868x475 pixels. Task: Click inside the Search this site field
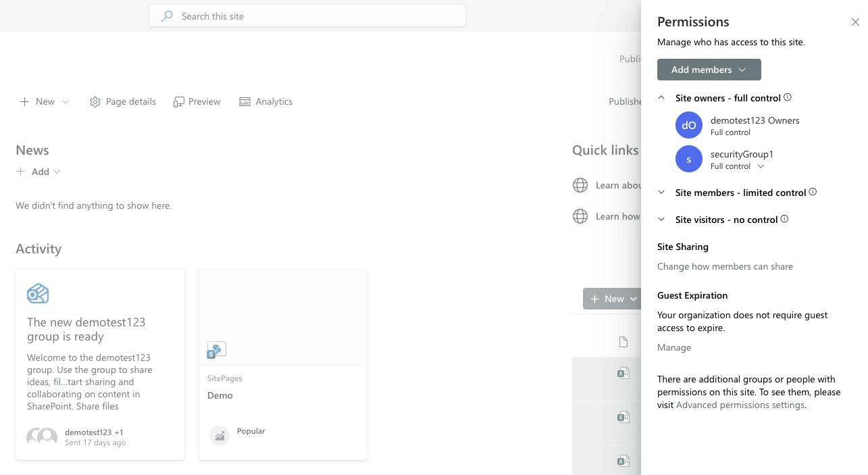[x=307, y=16]
